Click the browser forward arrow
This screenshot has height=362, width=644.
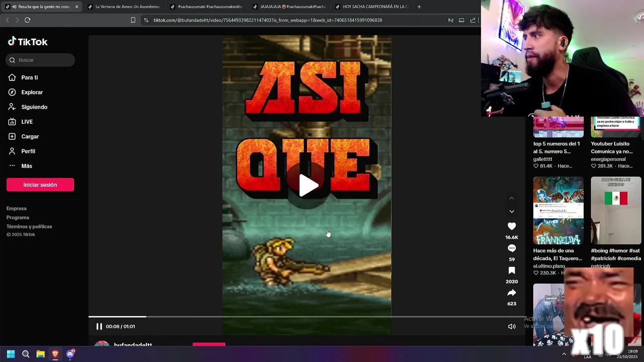[17, 20]
